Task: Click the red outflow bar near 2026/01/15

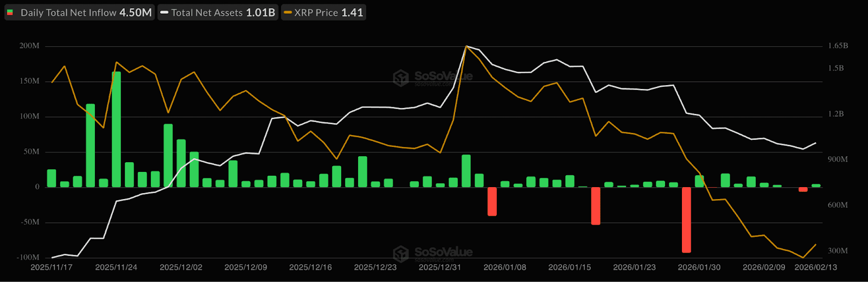Action: coord(596,206)
